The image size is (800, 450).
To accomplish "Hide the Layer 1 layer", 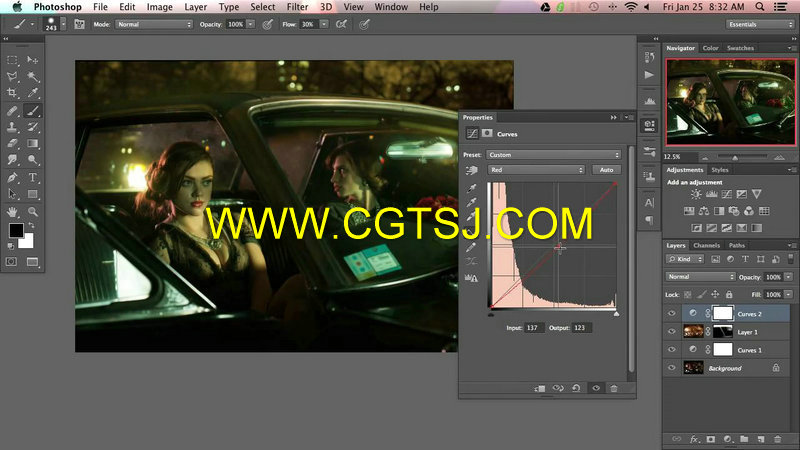I will (672, 332).
